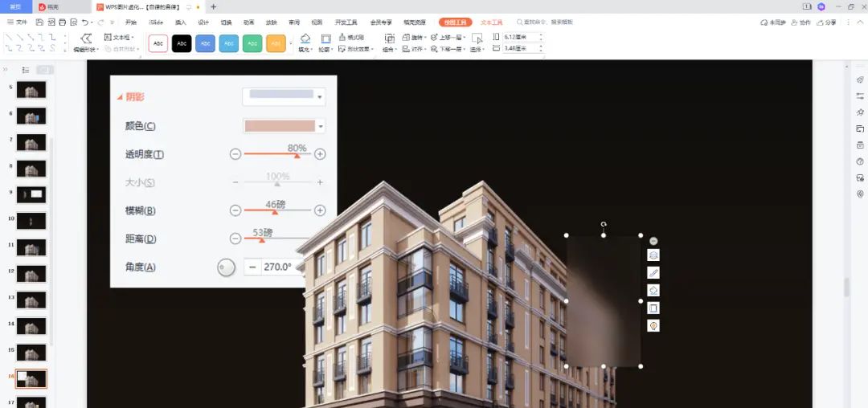The width and height of the screenshot is (868, 408).
Task: Click the location pin icon in right sidebar
Action: click(860, 194)
